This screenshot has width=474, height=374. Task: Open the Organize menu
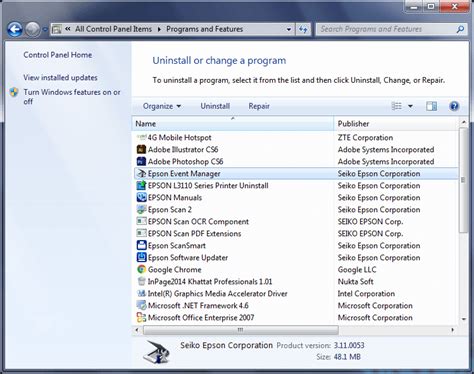coord(162,106)
